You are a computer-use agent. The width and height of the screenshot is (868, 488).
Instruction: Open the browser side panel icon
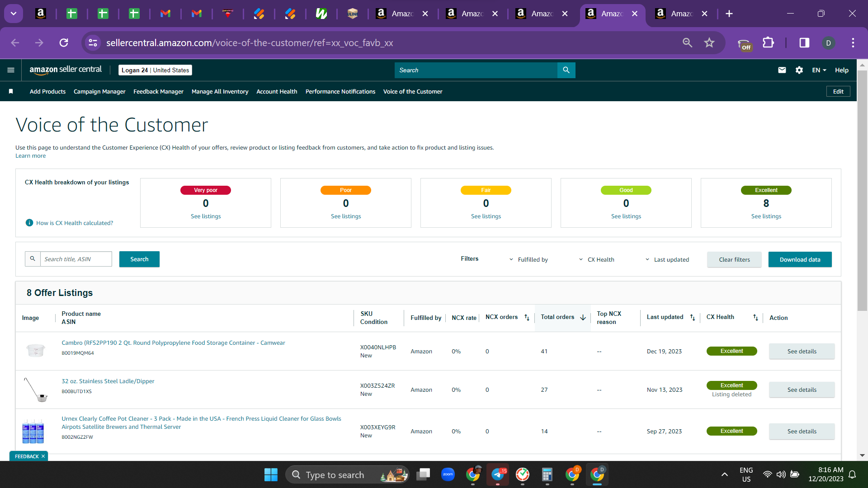click(x=804, y=42)
